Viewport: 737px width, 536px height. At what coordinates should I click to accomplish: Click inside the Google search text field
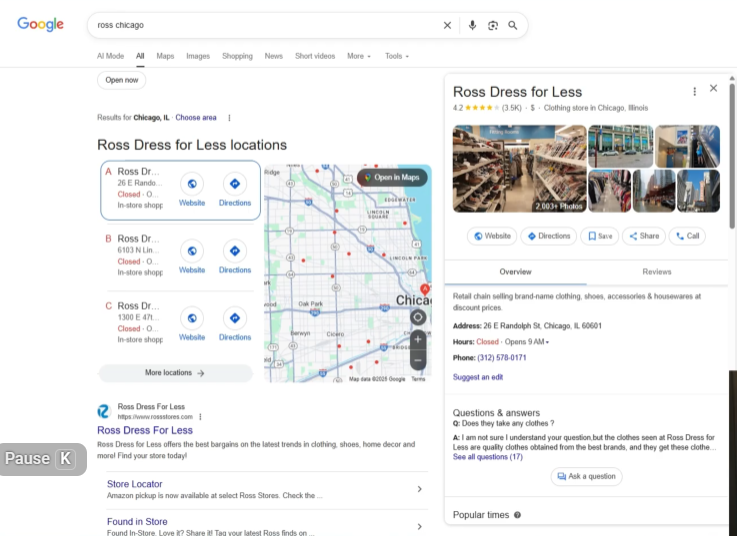pyautogui.click(x=260, y=25)
